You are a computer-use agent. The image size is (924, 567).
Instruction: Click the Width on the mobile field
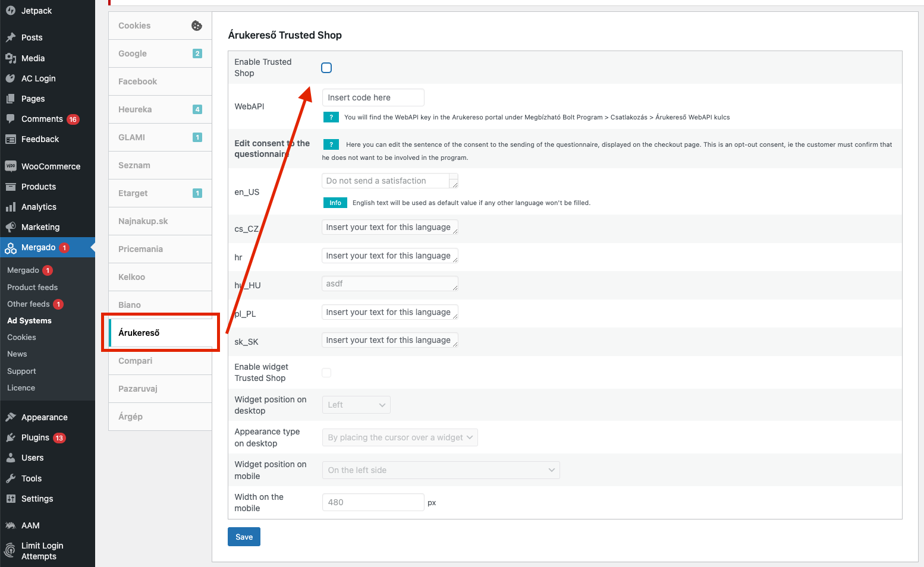coord(373,502)
